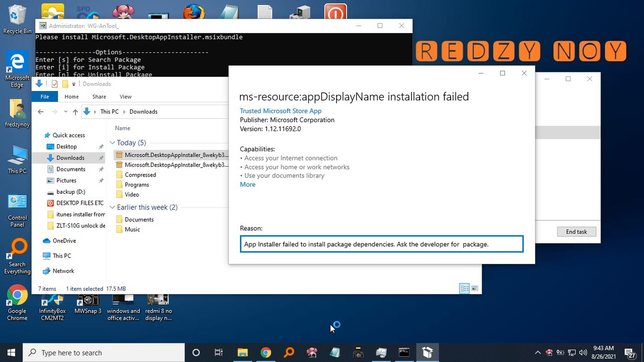
Task: Click This PC in the address breadcrumb
Action: [x=109, y=112]
